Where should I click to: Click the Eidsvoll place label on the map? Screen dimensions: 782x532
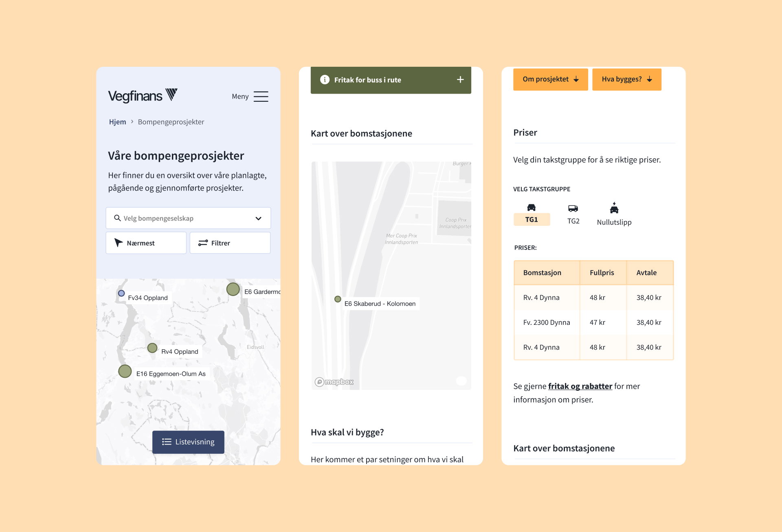(x=255, y=347)
